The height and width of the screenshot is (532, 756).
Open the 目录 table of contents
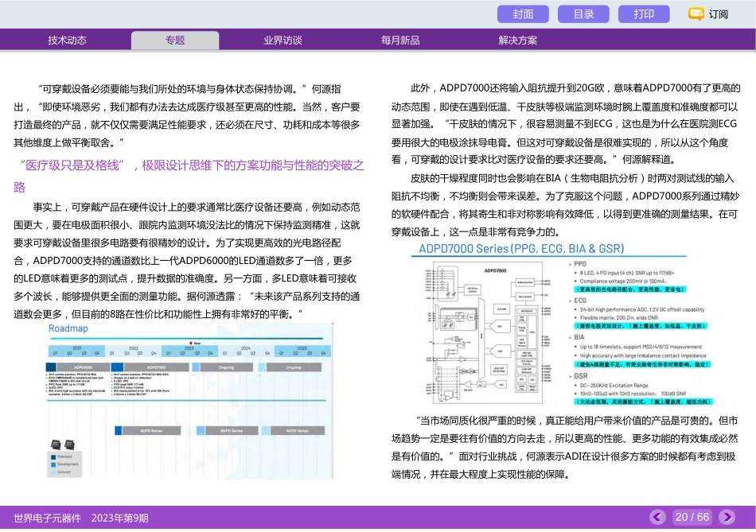pos(583,14)
